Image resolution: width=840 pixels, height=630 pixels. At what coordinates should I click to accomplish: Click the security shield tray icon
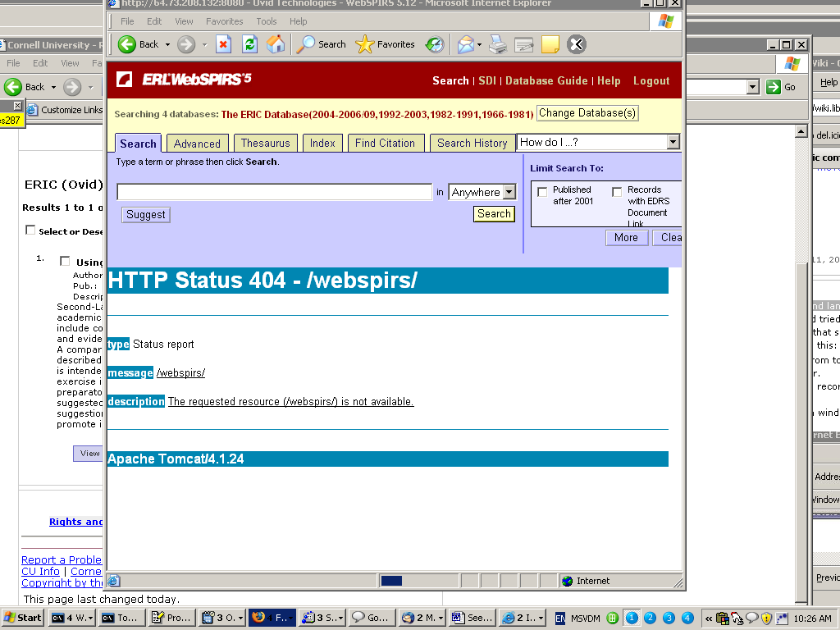click(767, 619)
